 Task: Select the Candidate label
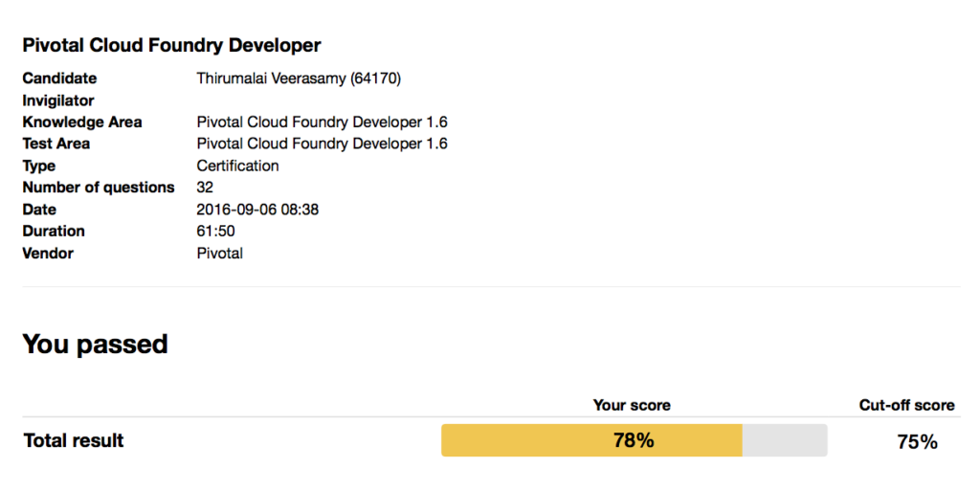pos(60,78)
